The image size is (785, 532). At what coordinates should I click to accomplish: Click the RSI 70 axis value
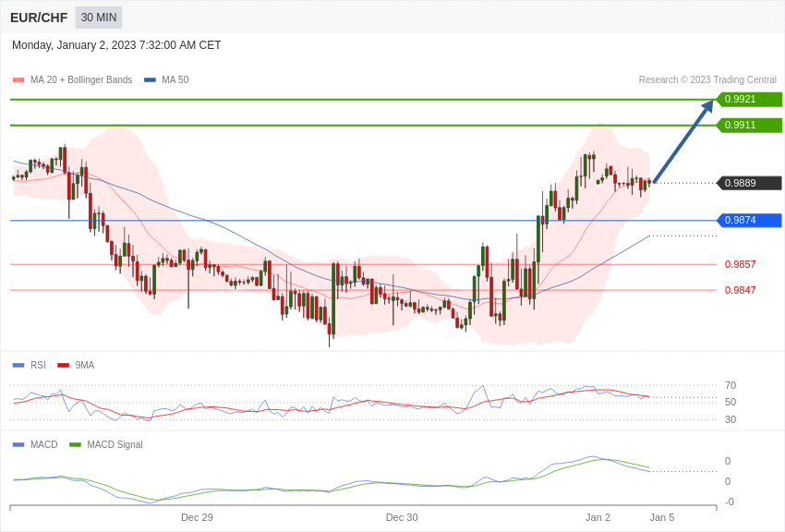pos(731,385)
